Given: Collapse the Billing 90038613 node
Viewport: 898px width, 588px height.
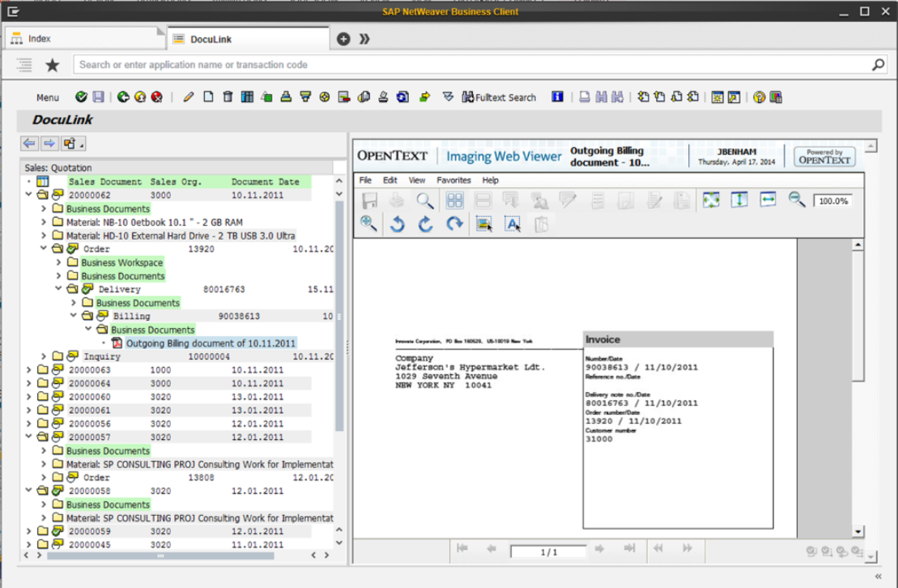Looking at the screenshot, I should [74, 316].
